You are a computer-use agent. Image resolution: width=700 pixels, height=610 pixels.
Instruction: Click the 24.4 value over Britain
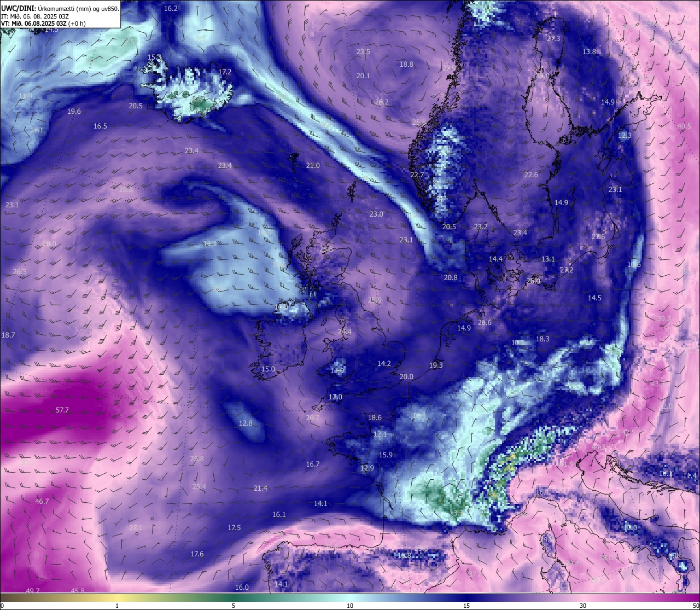(345, 332)
